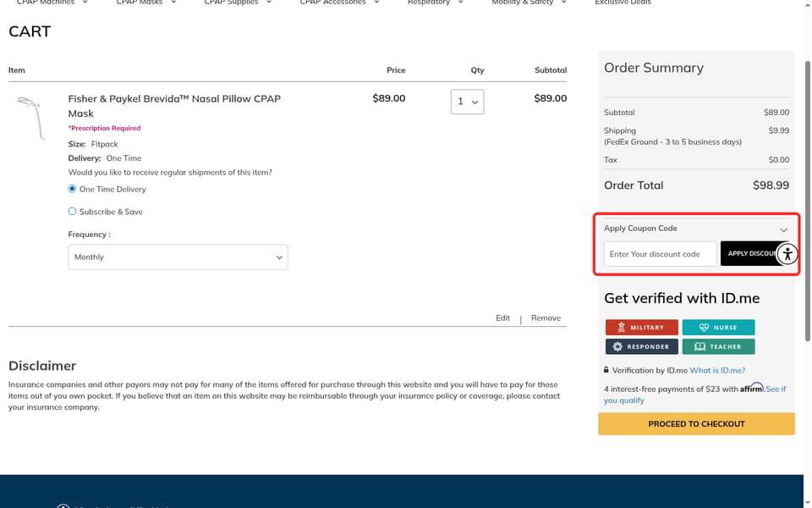812x508 pixels.
Task: Click the Responder ID.me badge
Action: (x=642, y=347)
